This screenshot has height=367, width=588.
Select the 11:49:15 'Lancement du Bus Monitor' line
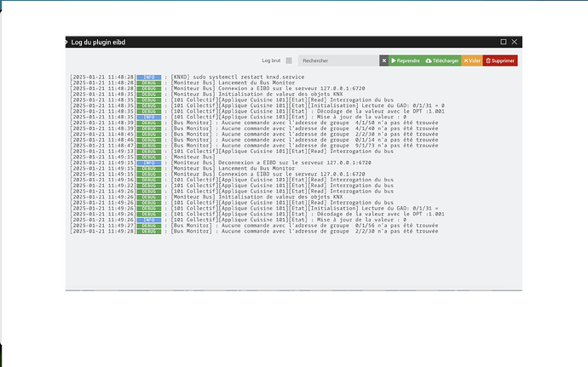pos(182,169)
